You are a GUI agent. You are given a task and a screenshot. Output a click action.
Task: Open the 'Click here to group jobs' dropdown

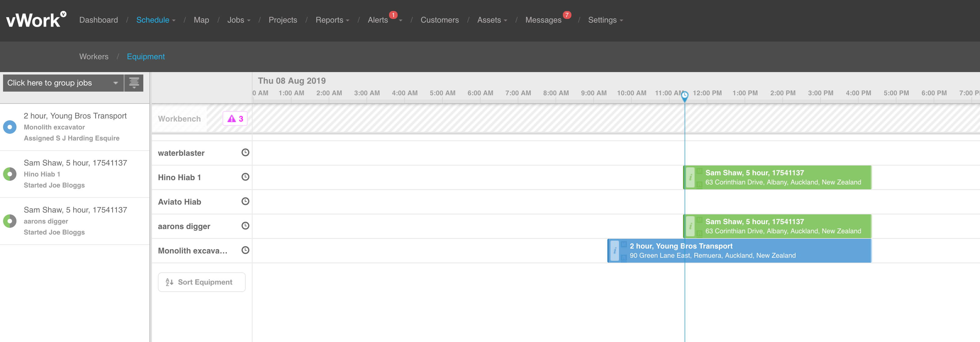(x=63, y=83)
